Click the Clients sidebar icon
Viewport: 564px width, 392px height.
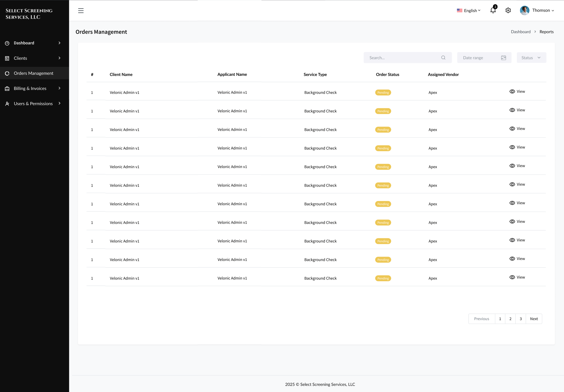pyautogui.click(x=7, y=58)
